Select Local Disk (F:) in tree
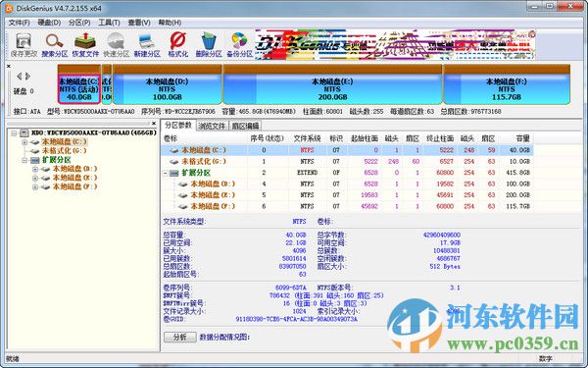588x368 pixels. coord(74,187)
